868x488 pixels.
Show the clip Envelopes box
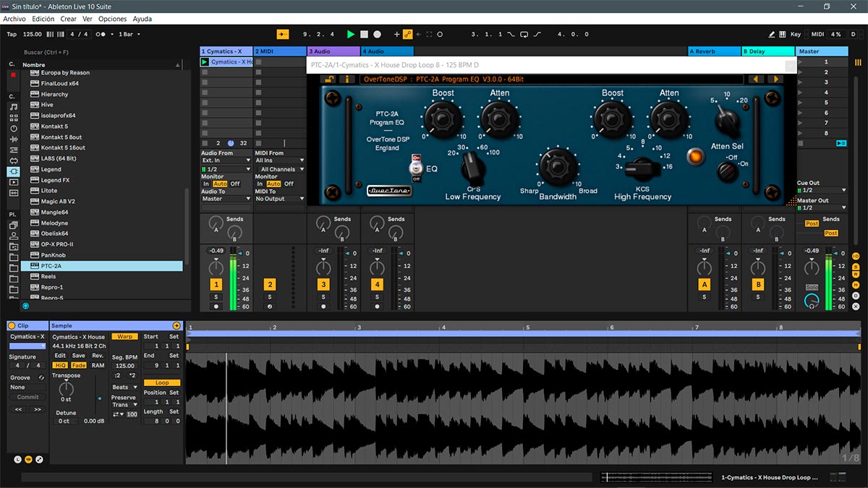click(39, 461)
